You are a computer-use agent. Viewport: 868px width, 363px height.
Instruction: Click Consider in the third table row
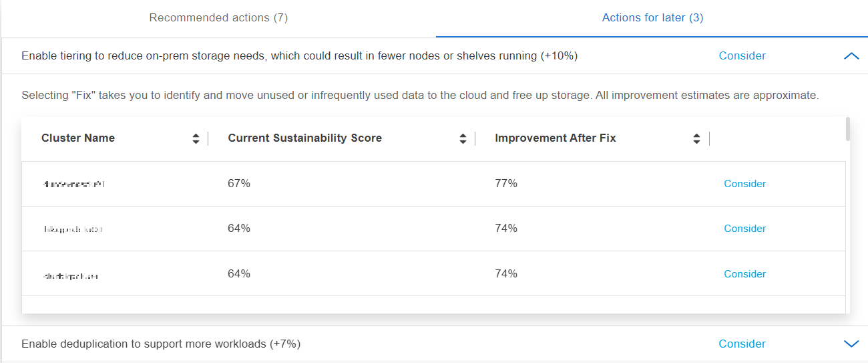[x=744, y=274]
